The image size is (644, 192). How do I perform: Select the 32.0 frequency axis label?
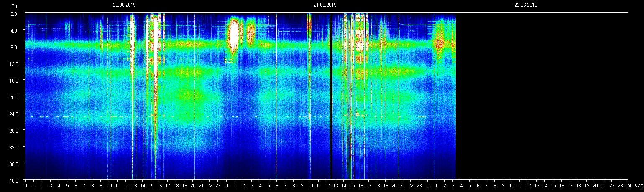[x=14, y=147]
